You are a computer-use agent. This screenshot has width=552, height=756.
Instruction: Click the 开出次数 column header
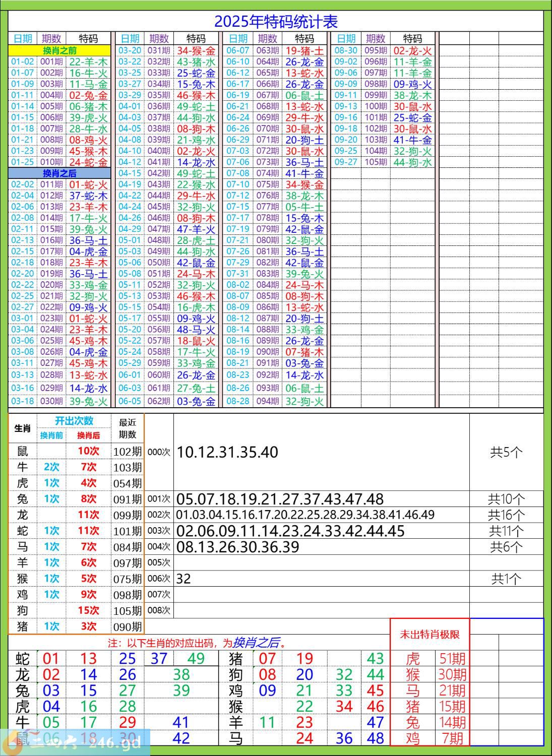pyautogui.click(x=74, y=421)
